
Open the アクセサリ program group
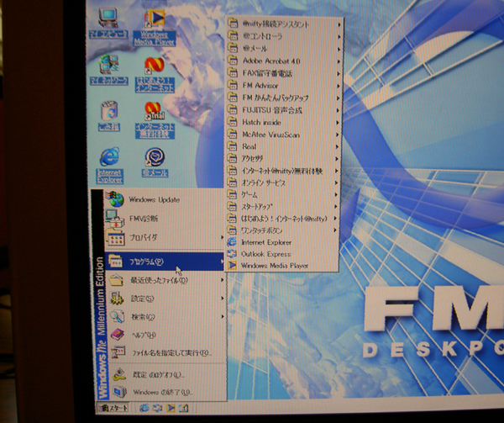[282, 158]
